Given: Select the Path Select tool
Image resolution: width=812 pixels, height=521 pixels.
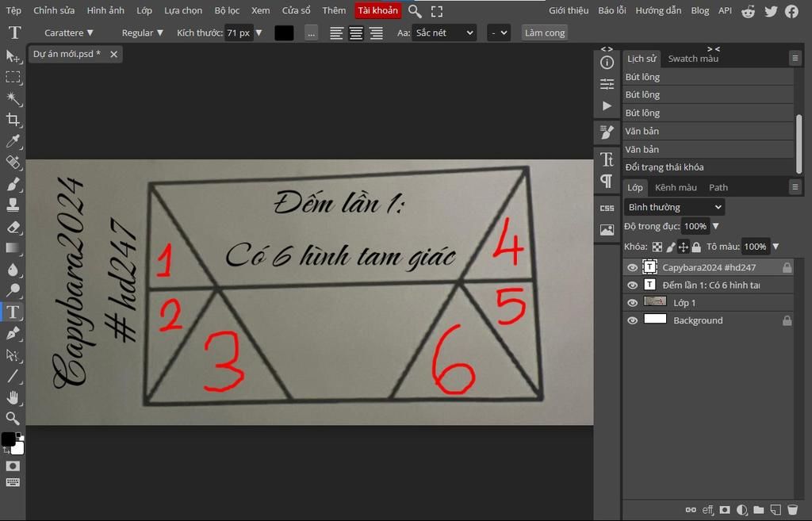Looking at the screenshot, I should (13, 354).
